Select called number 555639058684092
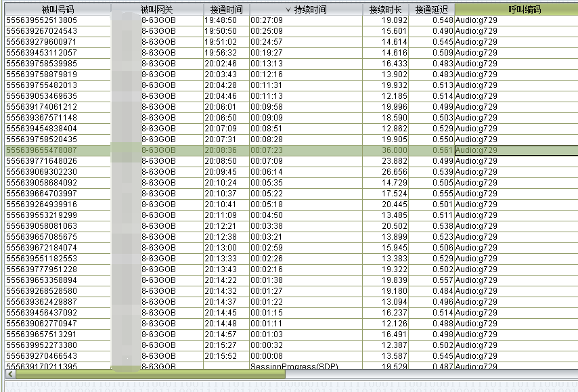578x392 pixels. 42,183
